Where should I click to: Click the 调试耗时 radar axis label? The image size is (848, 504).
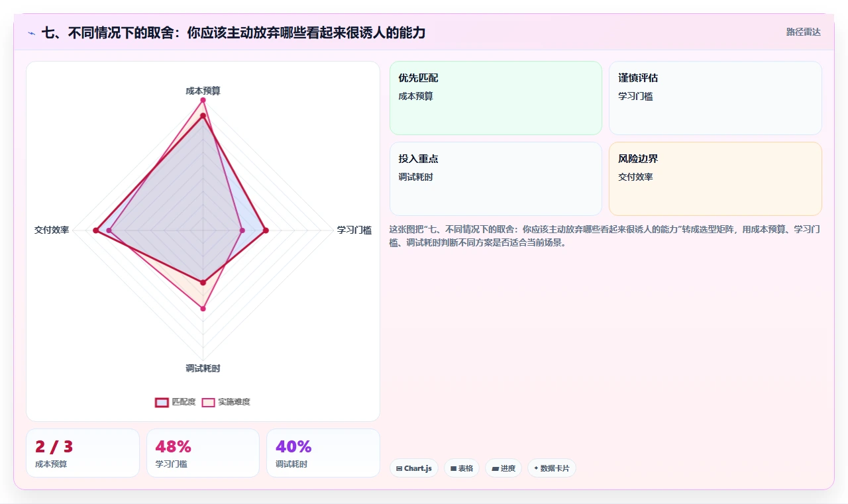(x=203, y=368)
